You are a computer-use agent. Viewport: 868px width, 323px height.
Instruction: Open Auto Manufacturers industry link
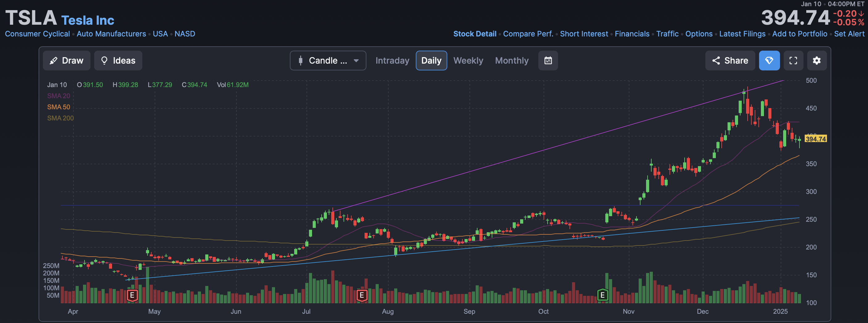(x=111, y=34)
